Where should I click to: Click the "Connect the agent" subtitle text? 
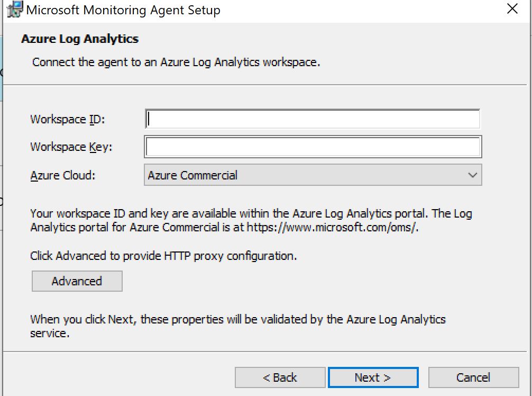coord(176,62)
